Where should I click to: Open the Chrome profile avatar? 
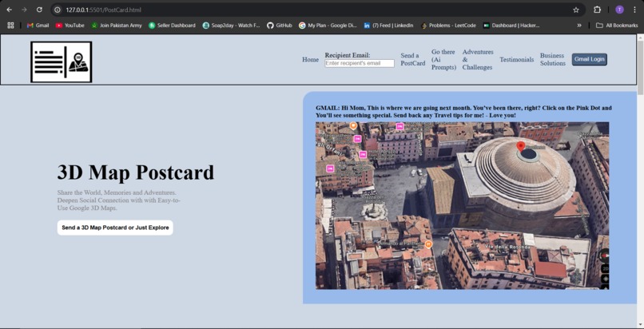(619, 10)
